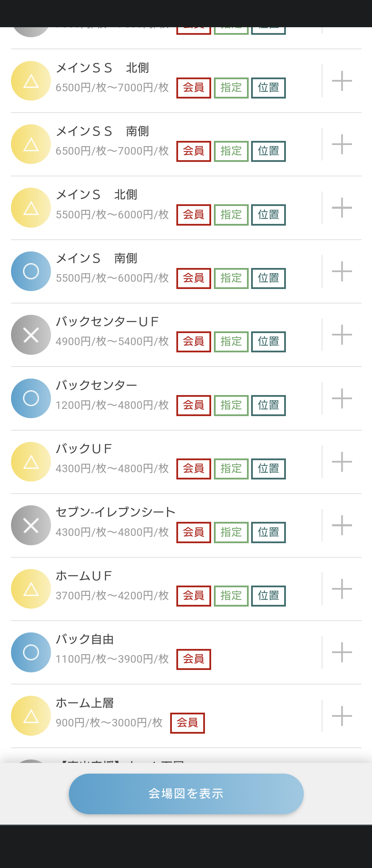Tap triangle availability icon for メインSS 南側
372x868 pixels.
[31, 144]
